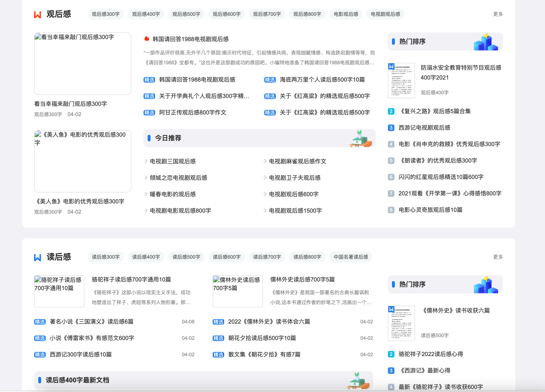545x392 pixels.
Task: Select the 中国名著读后感 tag
Action: [x=351, y=257]
